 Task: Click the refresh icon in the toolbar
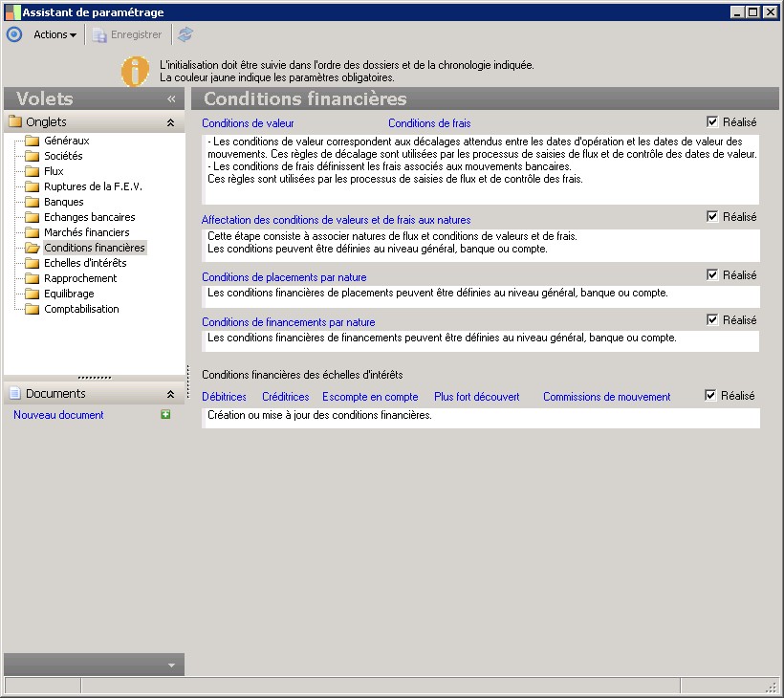[185, 34]
